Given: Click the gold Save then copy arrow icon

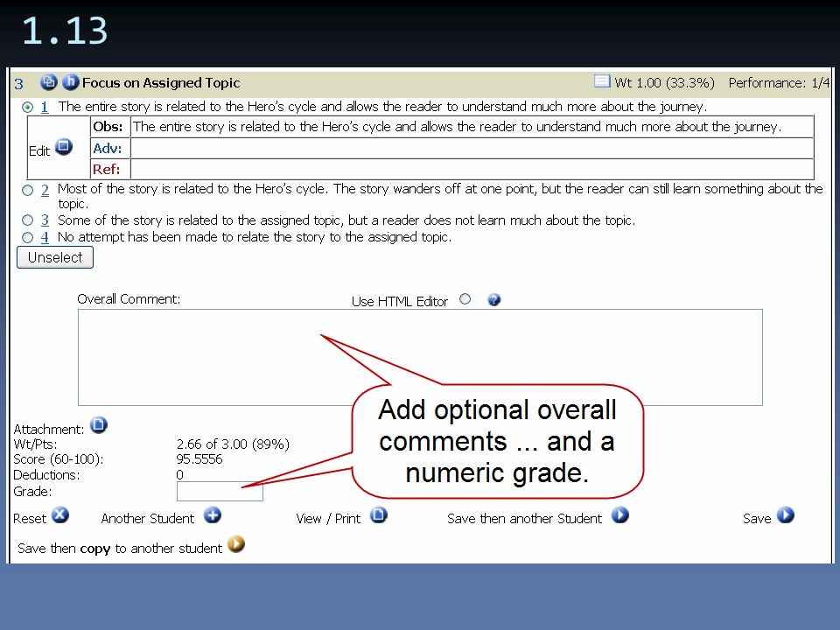Looking at the screenshot, I should coord(236,544).
